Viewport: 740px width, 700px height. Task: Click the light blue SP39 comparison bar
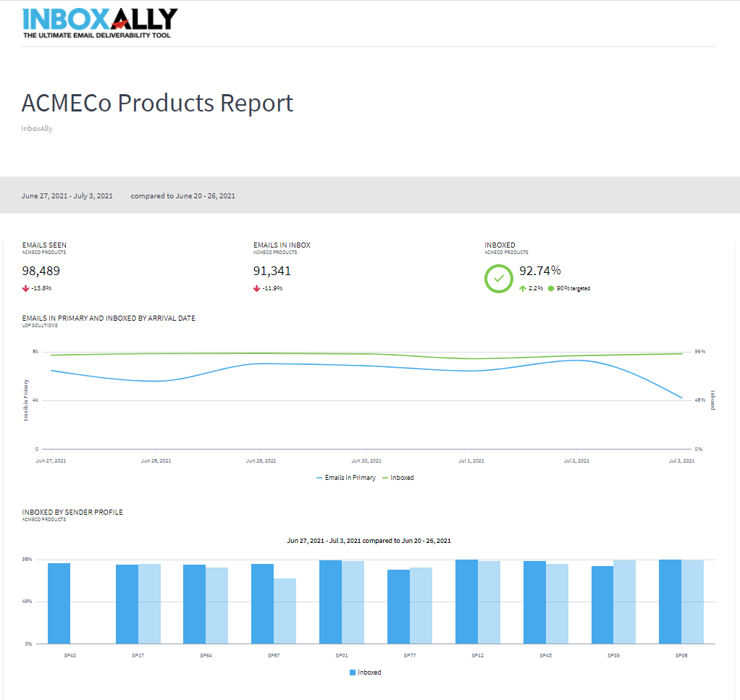(x=624, y=602)
